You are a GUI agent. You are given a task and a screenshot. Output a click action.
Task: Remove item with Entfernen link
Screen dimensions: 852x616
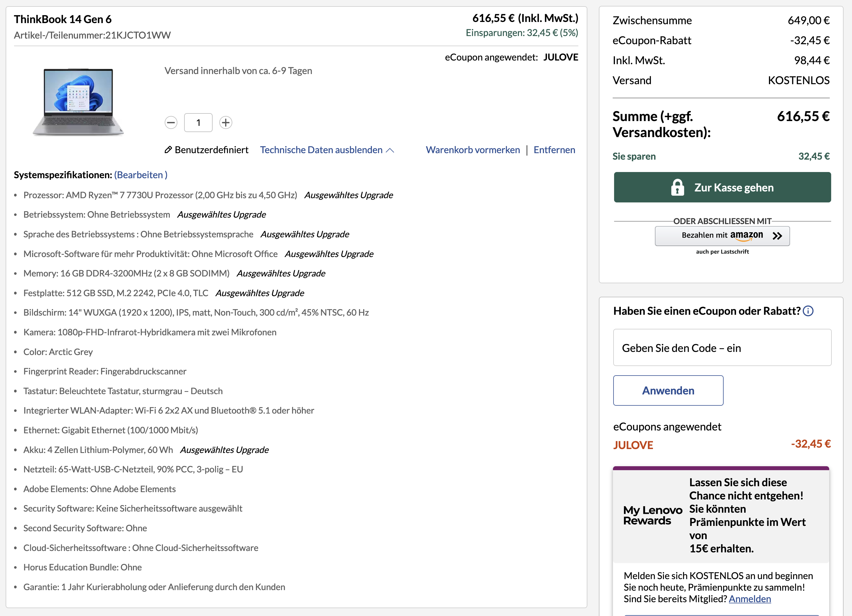tap(554, 150)
